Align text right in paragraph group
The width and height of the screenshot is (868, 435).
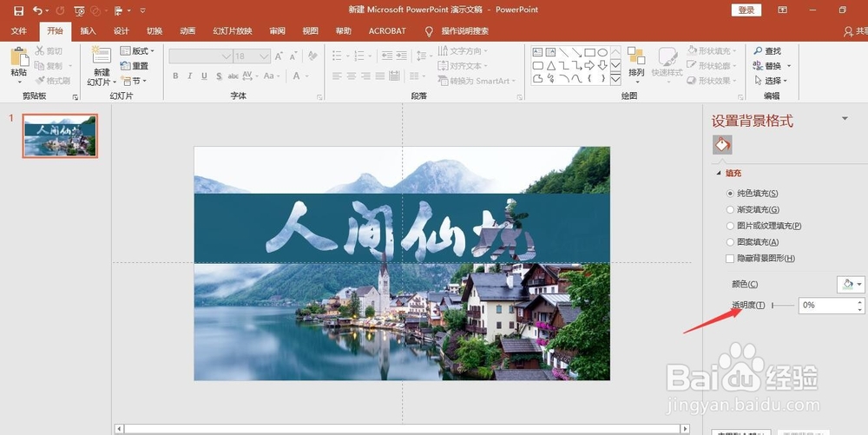click(365, 76)
